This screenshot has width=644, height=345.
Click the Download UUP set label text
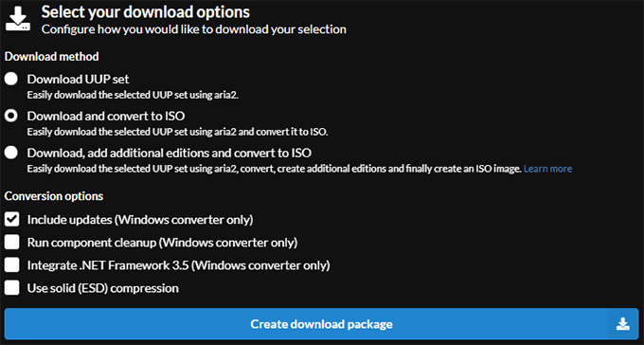[78, 79]
